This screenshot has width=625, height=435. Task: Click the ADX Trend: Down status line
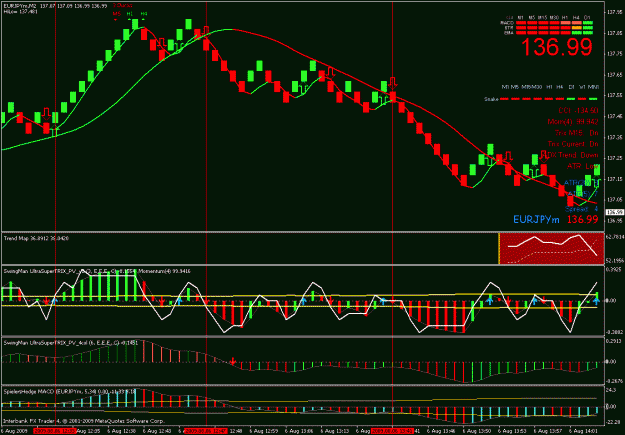(x=570, y=155)
